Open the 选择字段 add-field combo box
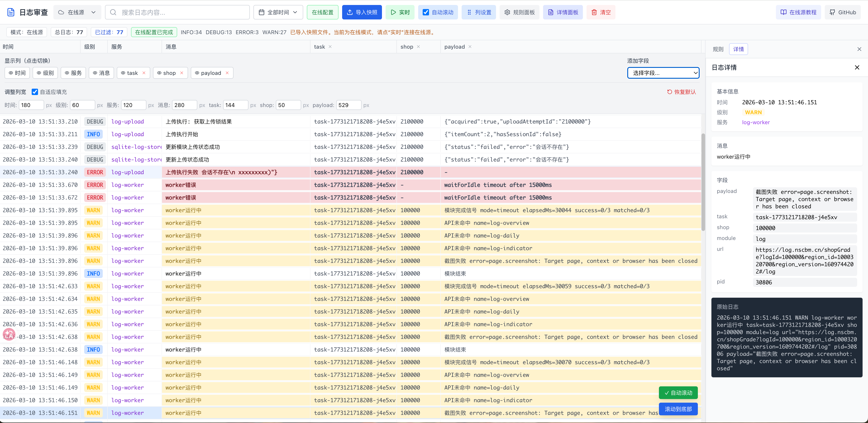This screenshot has width=868, height=423. point(663,73)
